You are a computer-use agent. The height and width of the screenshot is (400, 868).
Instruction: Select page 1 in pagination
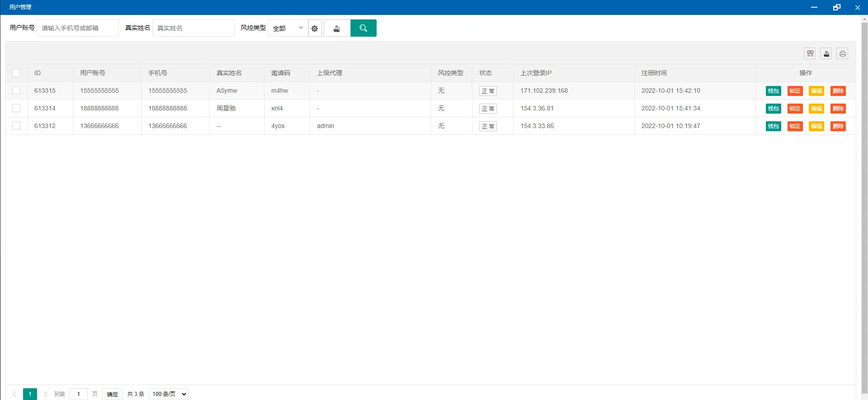tap(30, 394)
